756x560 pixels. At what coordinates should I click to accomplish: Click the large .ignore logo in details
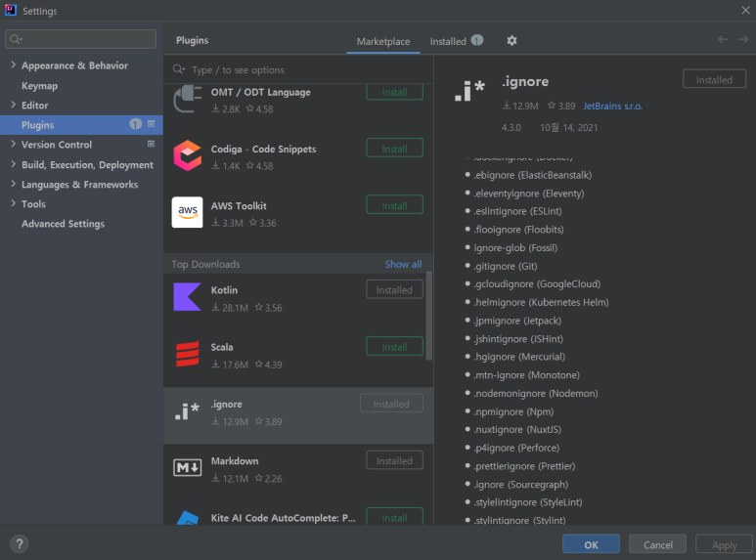tap(469, 91)
